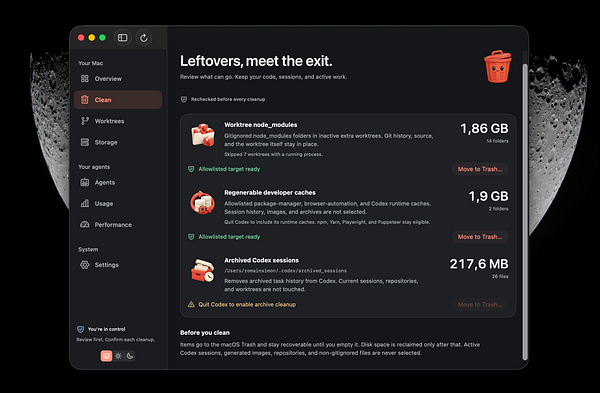Screen dimensions: 600x393
Task: Click green shield under Regenerable developer caches
Action: (x=191, y=237)
